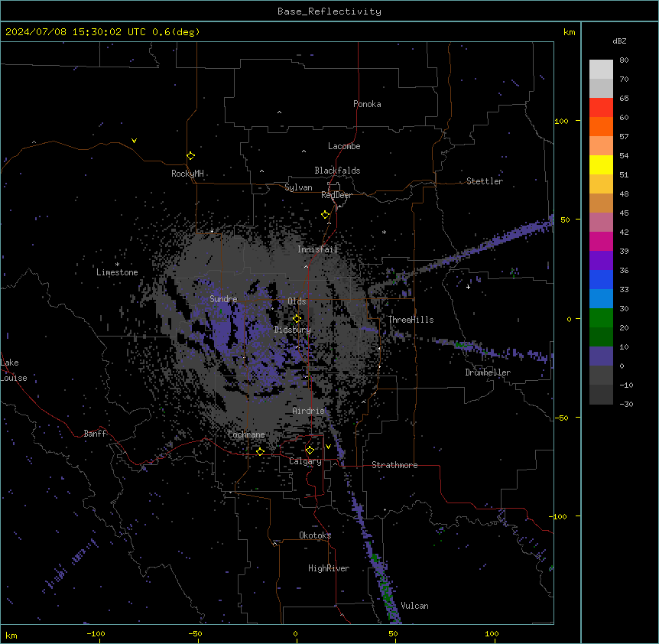Click the white cross marker north of Drumheller
Screen dimensions: 659x644
468,287
